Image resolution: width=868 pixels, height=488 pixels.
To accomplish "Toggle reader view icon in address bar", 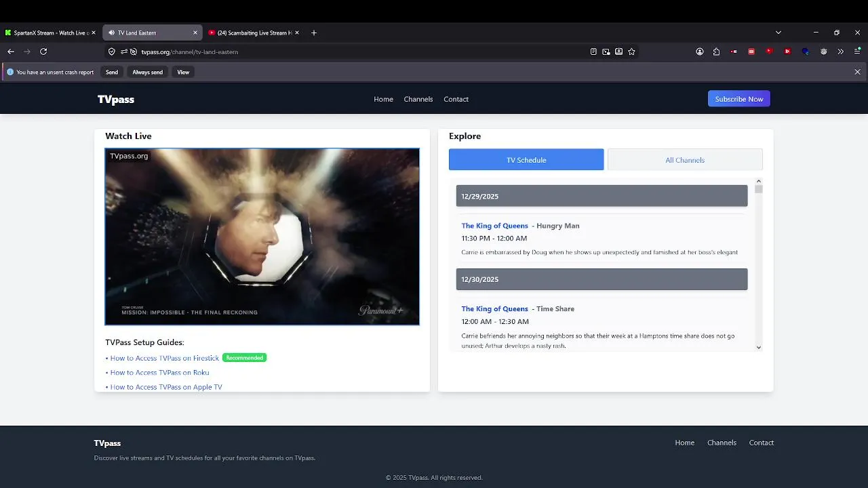I will click(x=593, y=52).
